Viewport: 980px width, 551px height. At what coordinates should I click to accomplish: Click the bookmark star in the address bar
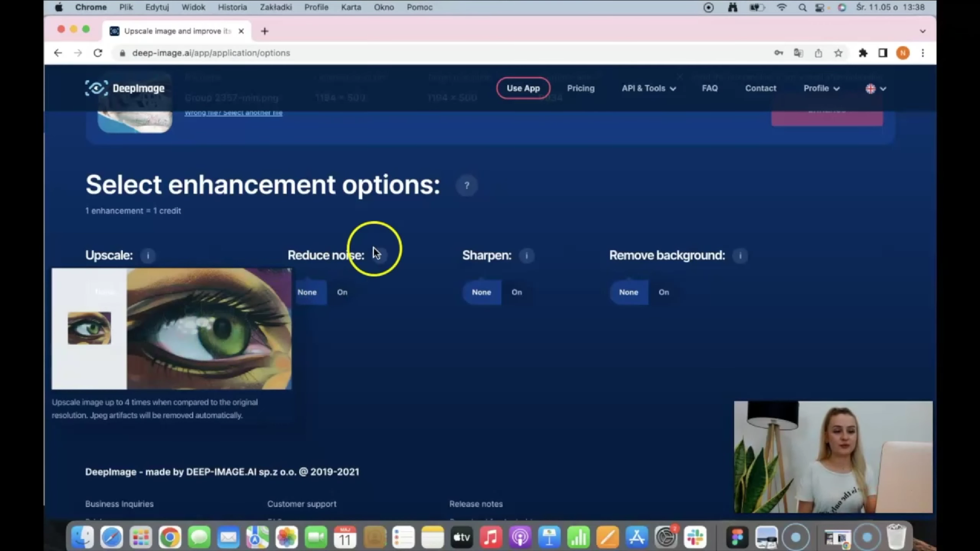click(839, 53)
